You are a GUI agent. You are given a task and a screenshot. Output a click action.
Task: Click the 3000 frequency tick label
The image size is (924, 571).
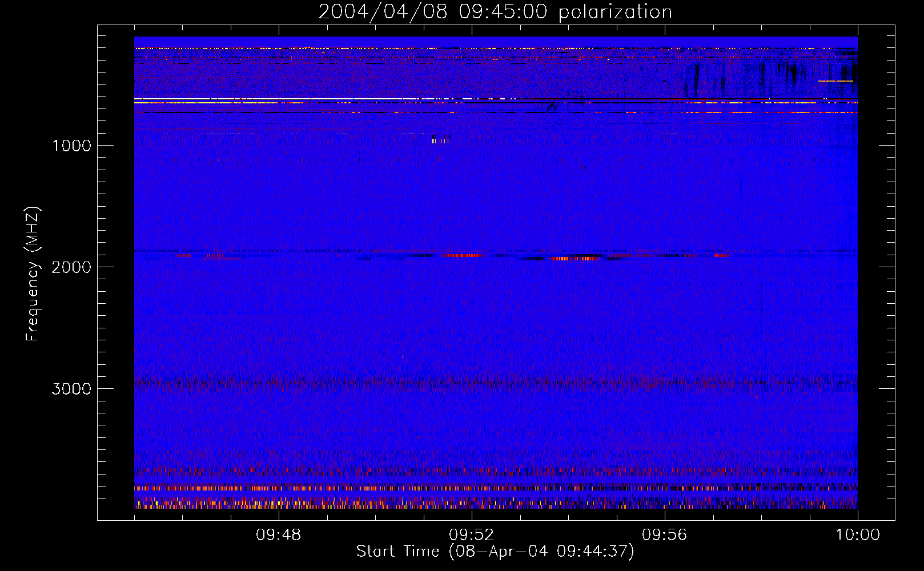coord(71,389)
